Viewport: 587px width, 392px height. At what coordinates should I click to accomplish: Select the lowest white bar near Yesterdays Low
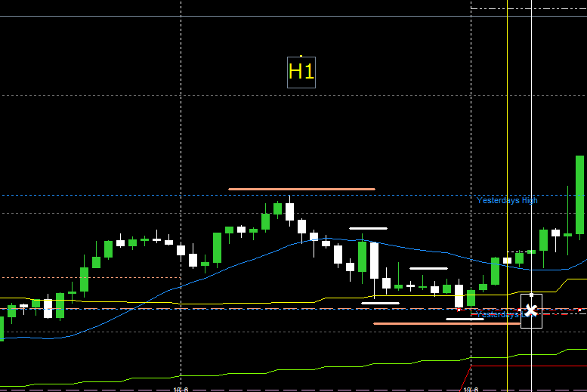click(x=464, y=319)
